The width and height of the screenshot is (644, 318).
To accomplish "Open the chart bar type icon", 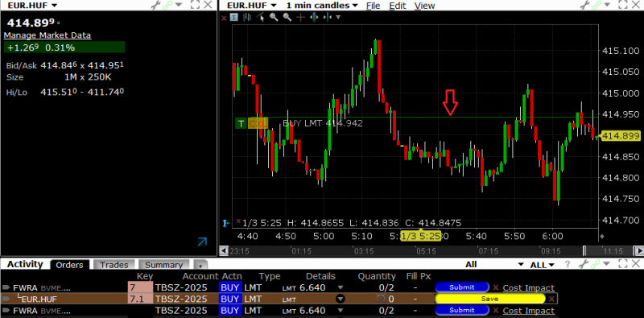I will (x=247, y=17).
